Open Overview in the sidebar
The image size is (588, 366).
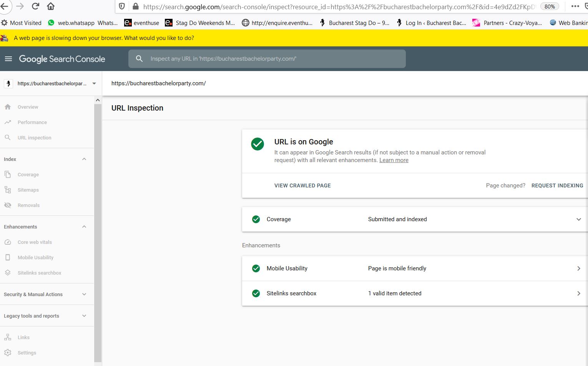pos(28,107)
